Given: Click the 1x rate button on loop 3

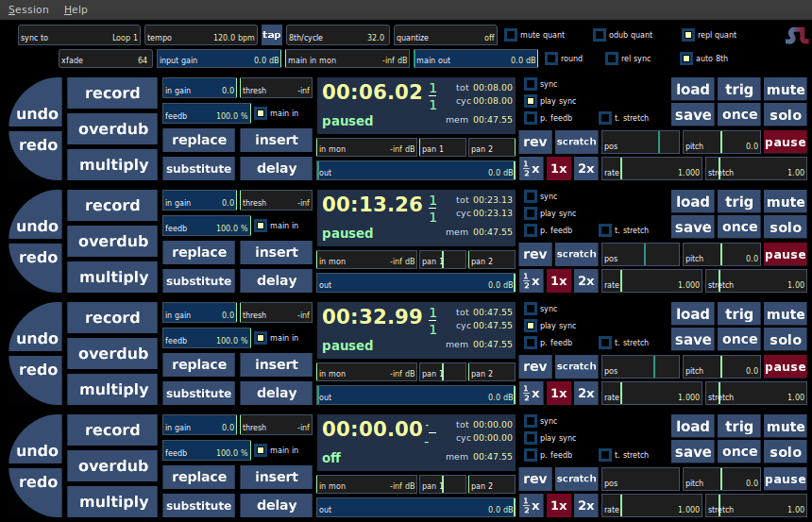Looking at the screenshot, I should pyautogui.click(x=559, y=394).
